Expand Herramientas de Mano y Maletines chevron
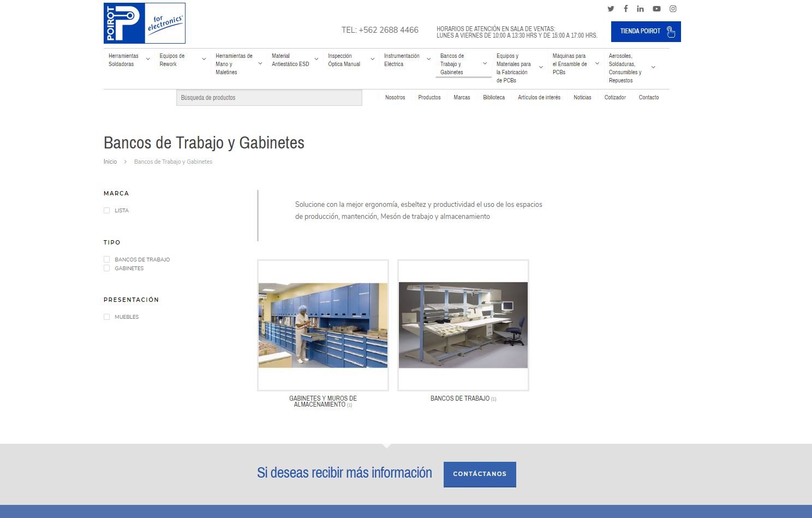 [x=260, y=63]
